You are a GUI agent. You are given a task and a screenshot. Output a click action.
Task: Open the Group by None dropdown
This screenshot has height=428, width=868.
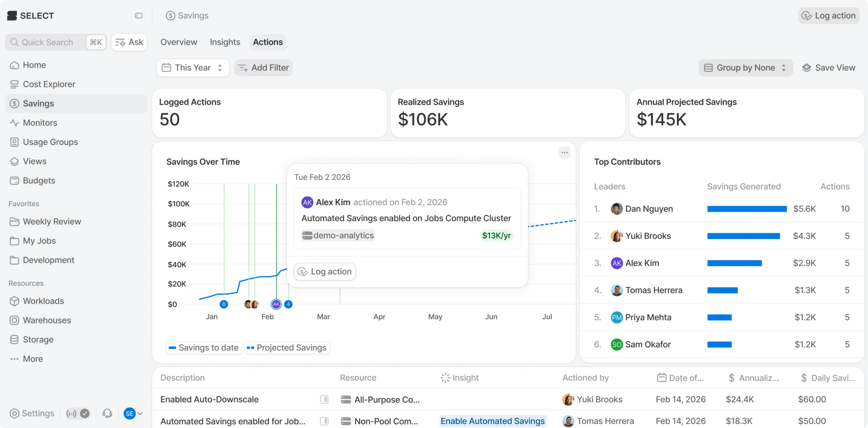(746, 68)
